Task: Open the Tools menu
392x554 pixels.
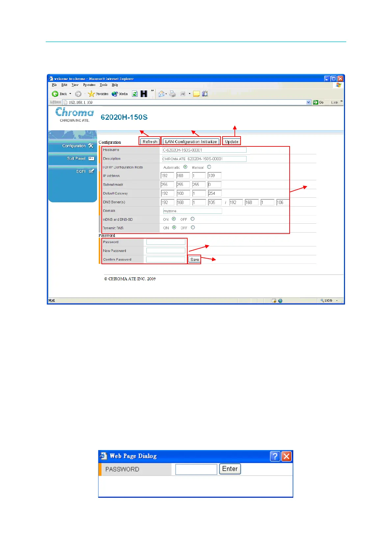Action: (103, 85)
